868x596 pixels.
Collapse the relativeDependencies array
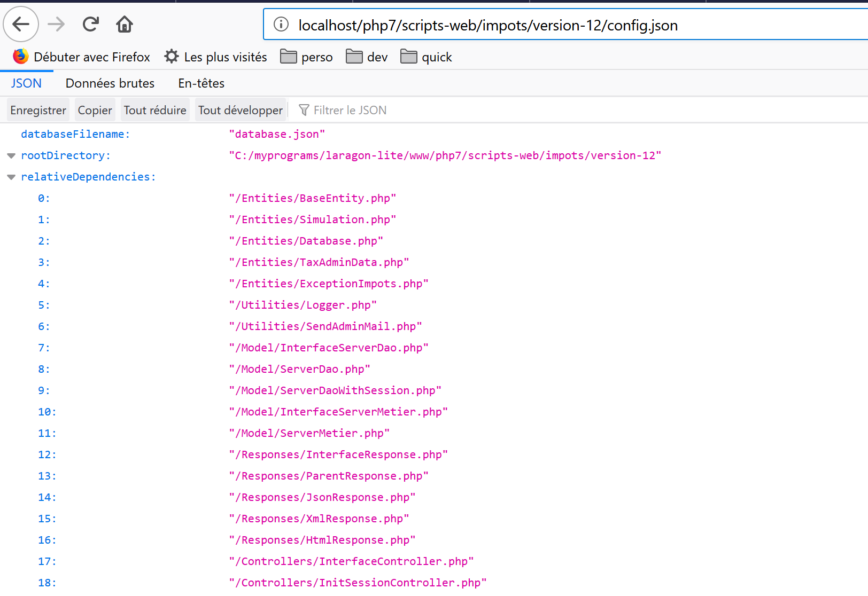pyautogui.click(x=11, y=177)
